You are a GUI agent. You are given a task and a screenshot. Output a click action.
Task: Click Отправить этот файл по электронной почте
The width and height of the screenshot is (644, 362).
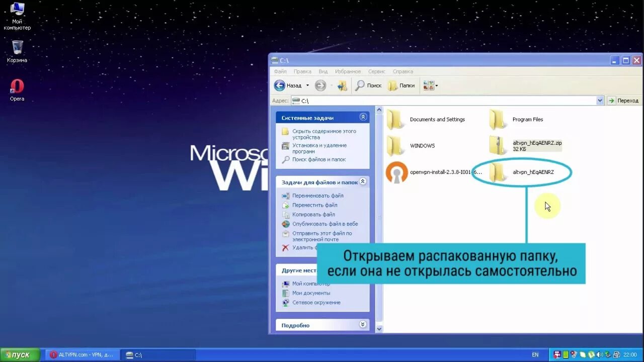(322, 236)
